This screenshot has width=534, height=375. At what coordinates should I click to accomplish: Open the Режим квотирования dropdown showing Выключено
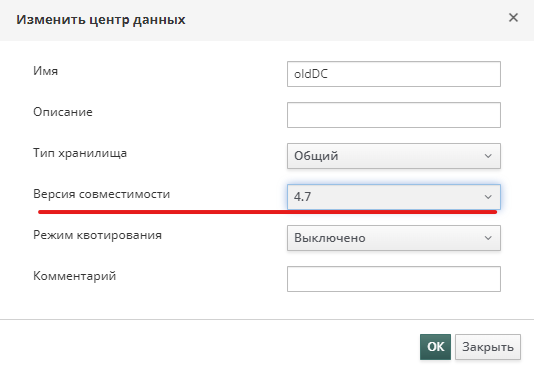tap(394, 238)
